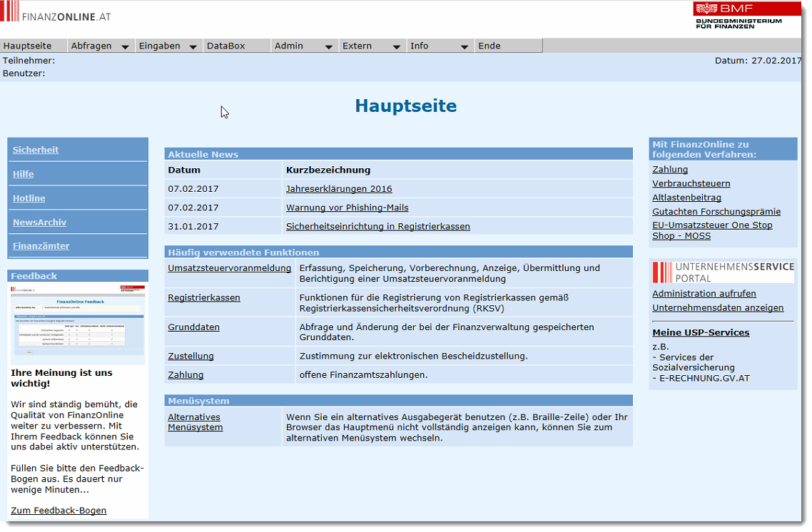Open the Extern menu arrow
Screen dimensions: 812x532
coord(396,46)
